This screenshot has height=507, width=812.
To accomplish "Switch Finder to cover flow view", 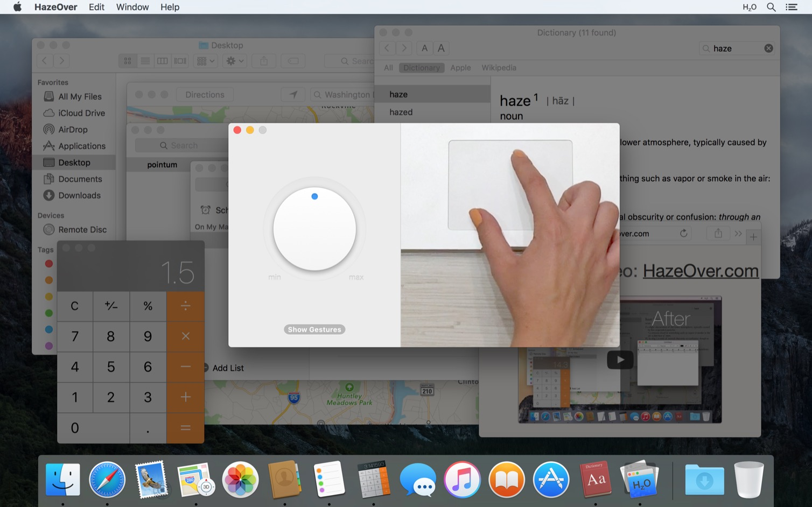I will click(180, 61).
